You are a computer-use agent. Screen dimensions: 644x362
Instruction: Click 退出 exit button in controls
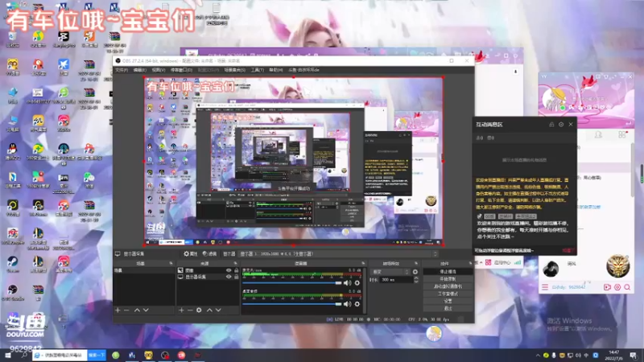(448, 309)
